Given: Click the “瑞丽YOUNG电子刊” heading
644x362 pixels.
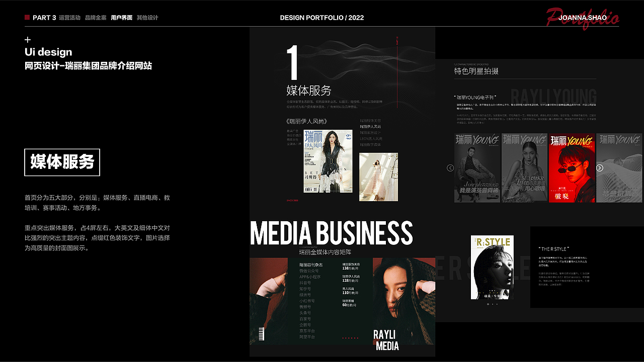Looking at the screenshot, I should (475, 97).
